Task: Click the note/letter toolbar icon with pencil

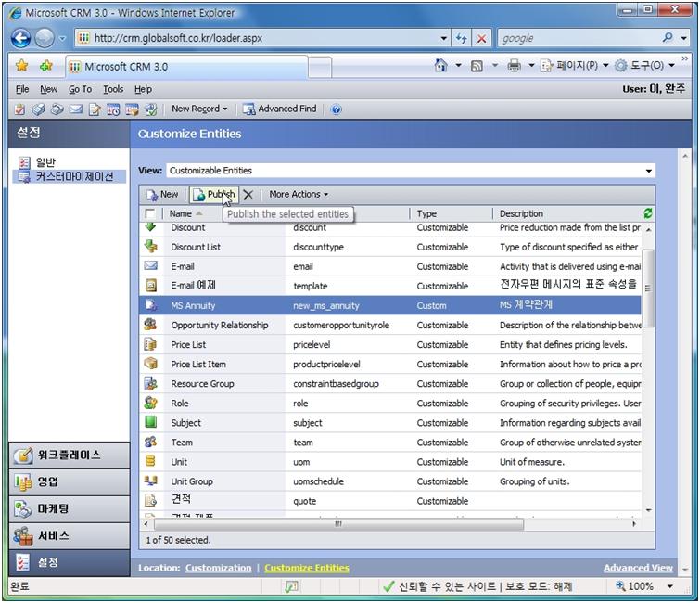Action: click(95, 109)
